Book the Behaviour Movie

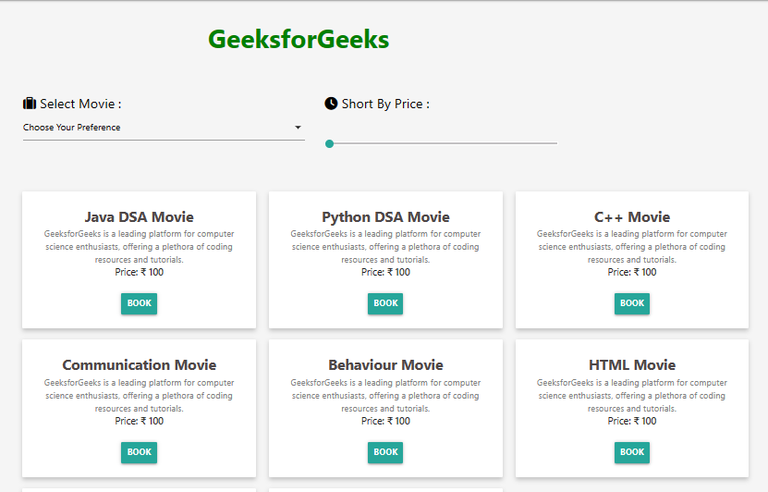385,452
